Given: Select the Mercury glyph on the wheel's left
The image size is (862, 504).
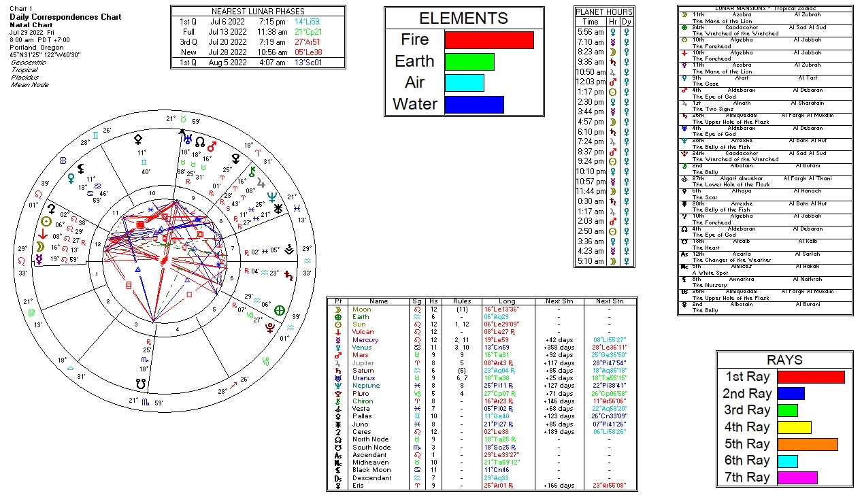Looking at the screenshot, I should (40, 259).
